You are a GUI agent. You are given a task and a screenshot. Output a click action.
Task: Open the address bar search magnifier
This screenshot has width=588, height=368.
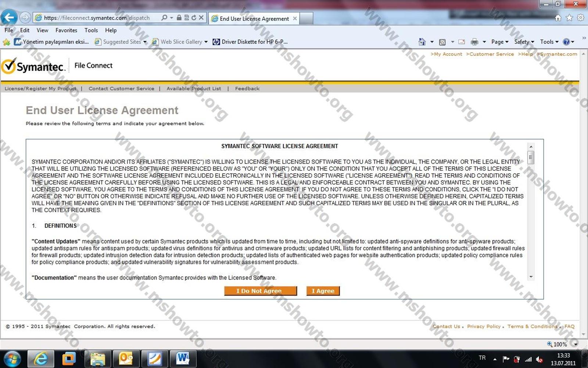[164, 18]
